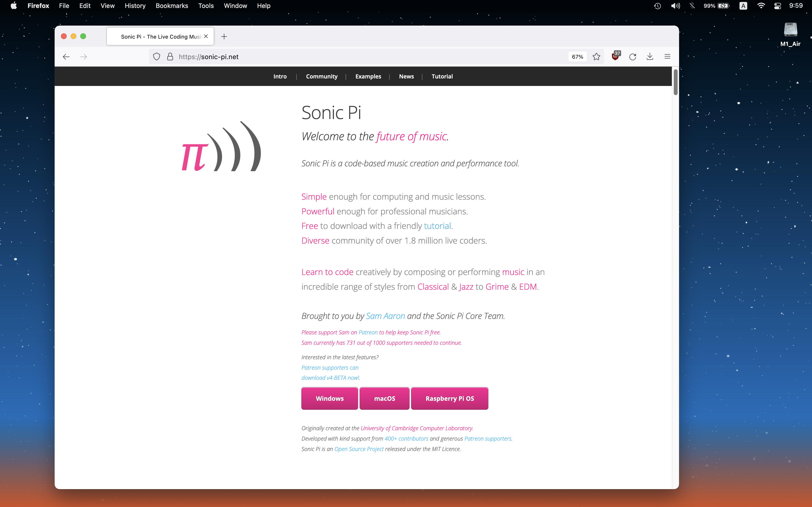Screen dimensions: 812x507
Task: Bookmark this page with the star icon
Action: pyautogui.click(x=596, y=57)
